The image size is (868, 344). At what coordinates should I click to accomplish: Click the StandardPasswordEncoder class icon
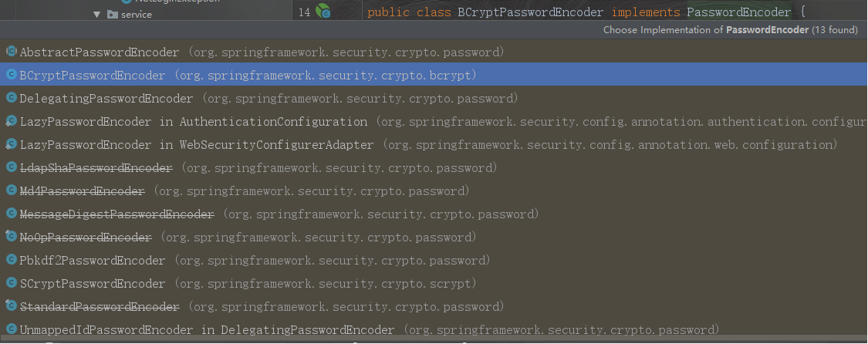click(x=12, y=306)
